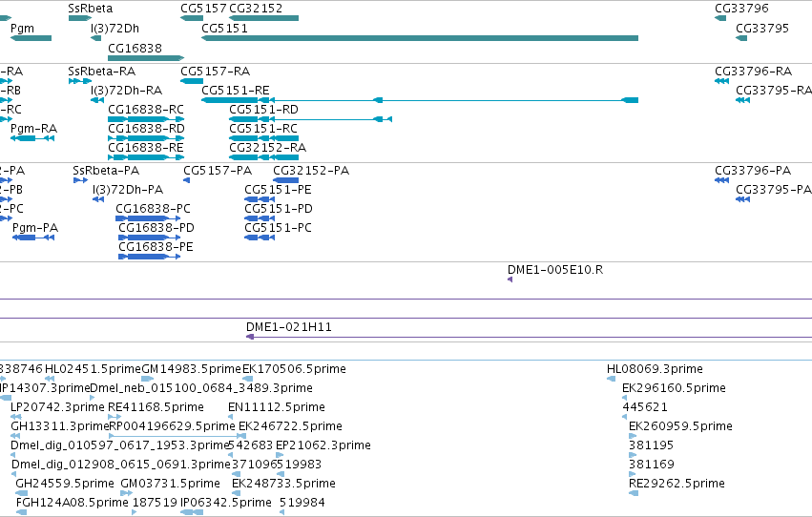Click the 445621 feature label
Screen dimensions: 812x517
point(645,408)
